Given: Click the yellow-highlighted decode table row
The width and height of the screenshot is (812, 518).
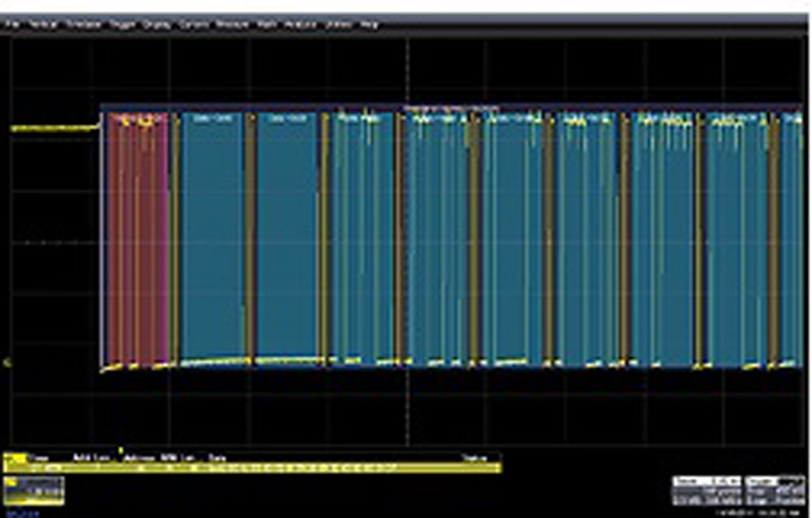Looking at the screenshot, I should [x=252, y=468].
